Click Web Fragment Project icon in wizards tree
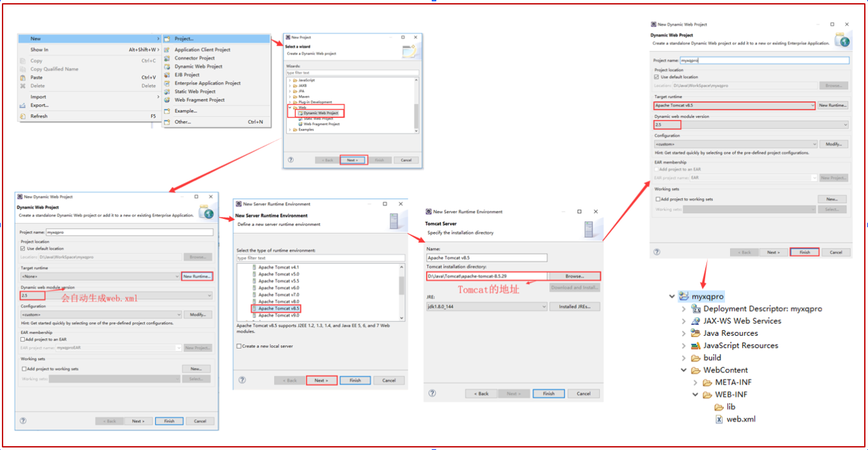Viewport: 868px width, 450px height. [300, 124]
